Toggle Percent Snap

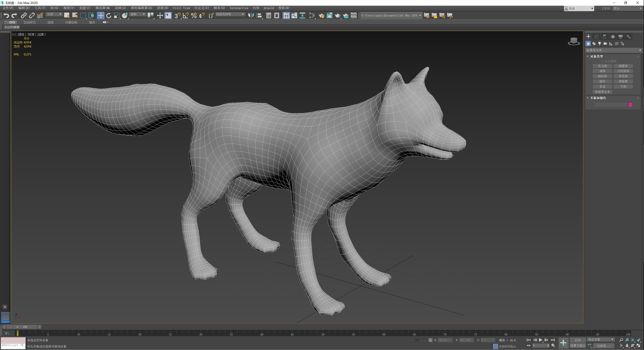coord(194,15)
